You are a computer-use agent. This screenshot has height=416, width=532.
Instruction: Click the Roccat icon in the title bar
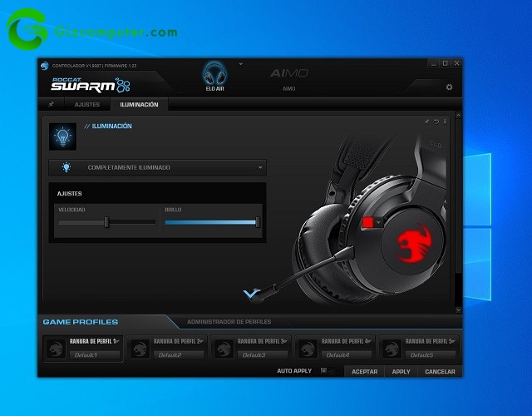44,66
